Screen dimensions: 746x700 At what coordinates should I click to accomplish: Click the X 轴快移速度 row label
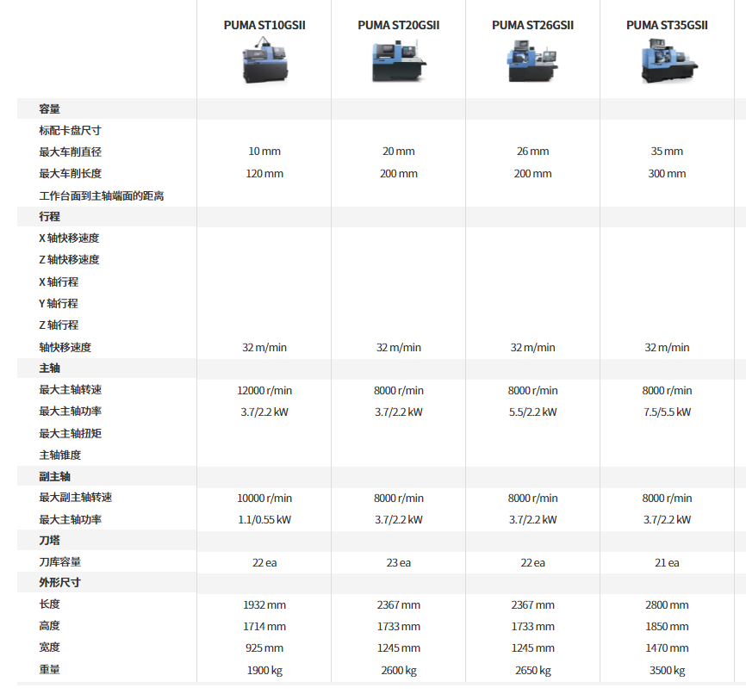(x=69, y=238)
